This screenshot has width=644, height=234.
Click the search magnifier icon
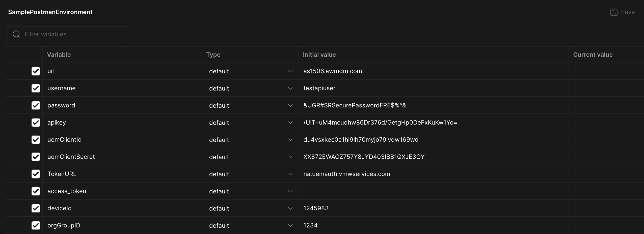pos(17,34)
